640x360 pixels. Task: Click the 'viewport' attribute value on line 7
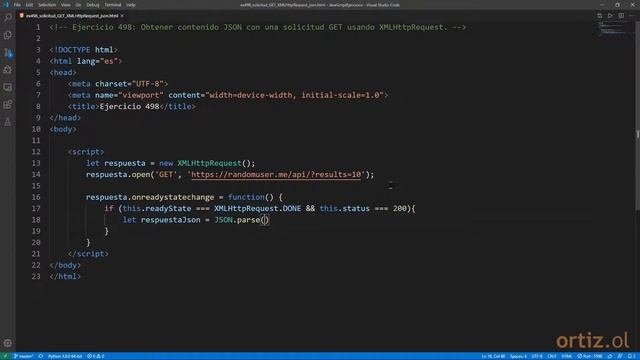[x=140, y=95]
